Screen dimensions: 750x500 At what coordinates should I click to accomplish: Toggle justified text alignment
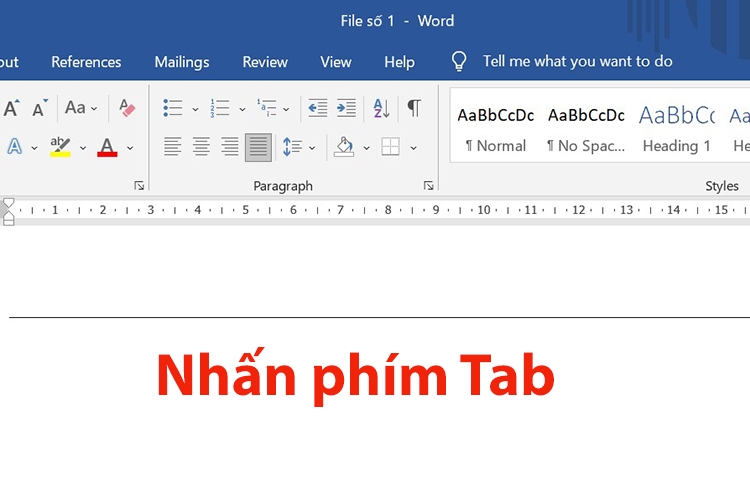pyautogui.click(x=258, y=147)
